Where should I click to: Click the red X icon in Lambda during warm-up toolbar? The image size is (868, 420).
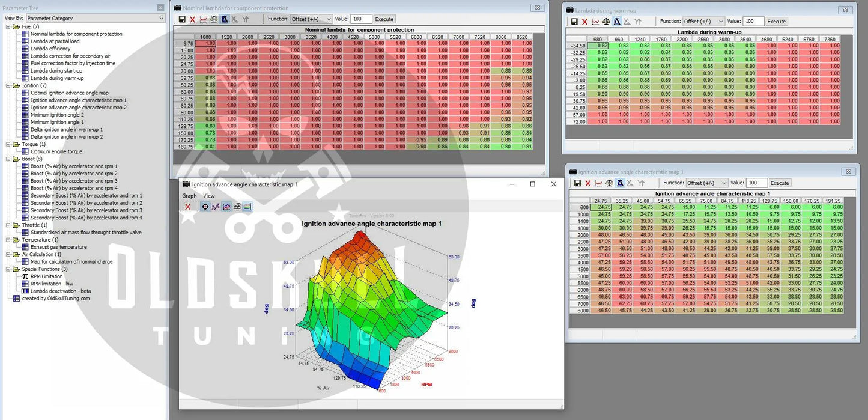click(585, 22)
